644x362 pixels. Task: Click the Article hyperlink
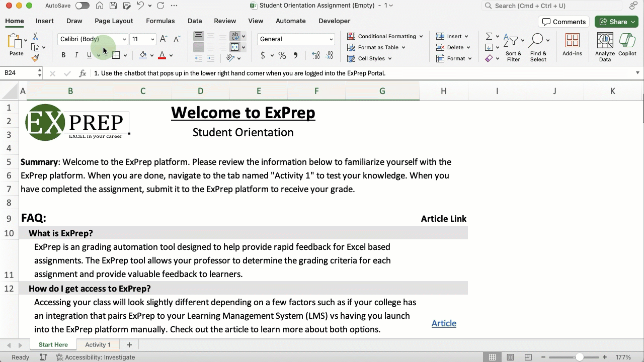click(x=444, y=323)
